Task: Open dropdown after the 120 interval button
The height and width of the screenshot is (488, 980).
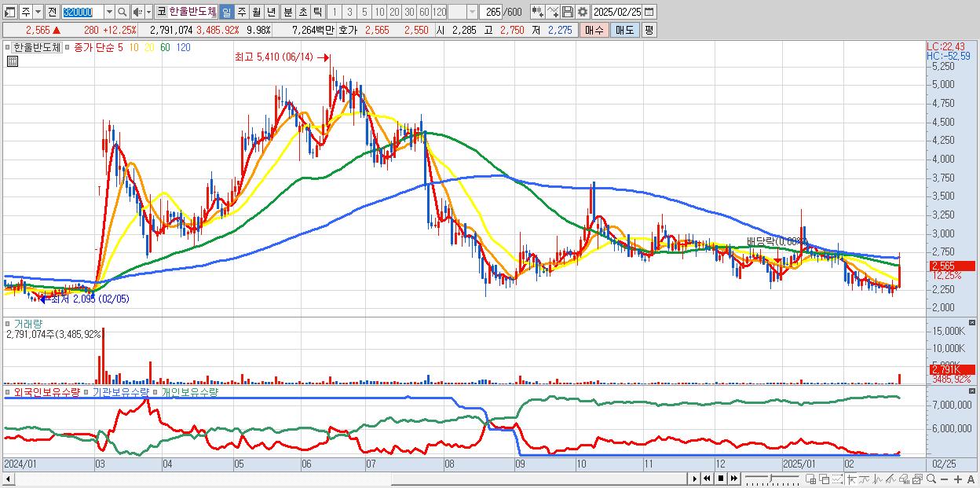Action: [x=473, y=12]
